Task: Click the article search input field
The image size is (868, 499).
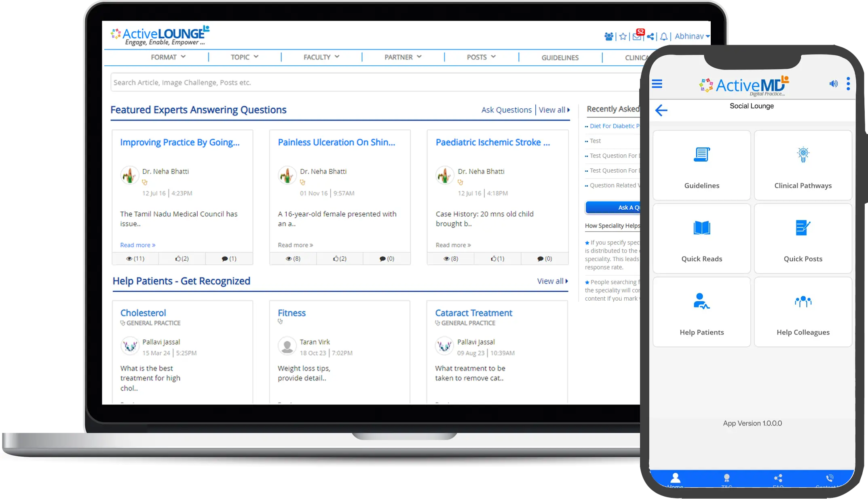Action: [375, 82]
